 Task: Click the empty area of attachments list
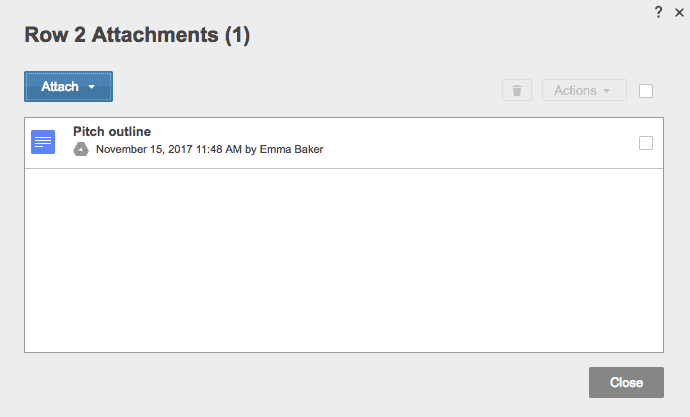tap(343, 260)
